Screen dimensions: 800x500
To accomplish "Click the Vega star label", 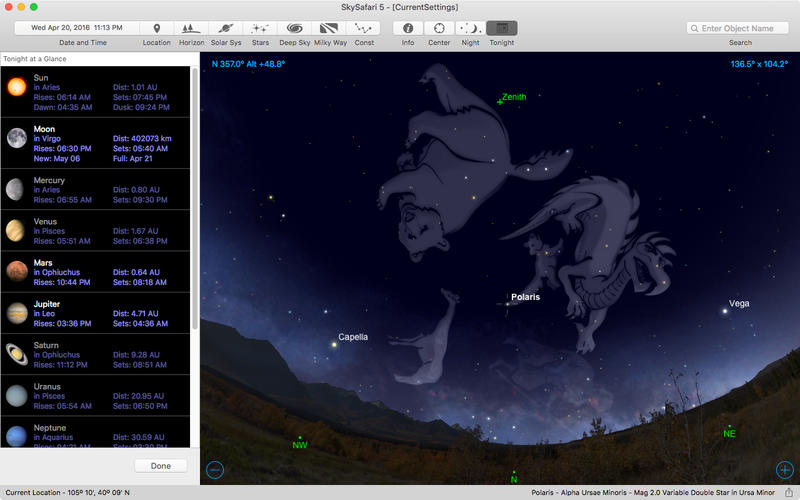I will pyautogui.click(x=739, y=304).
